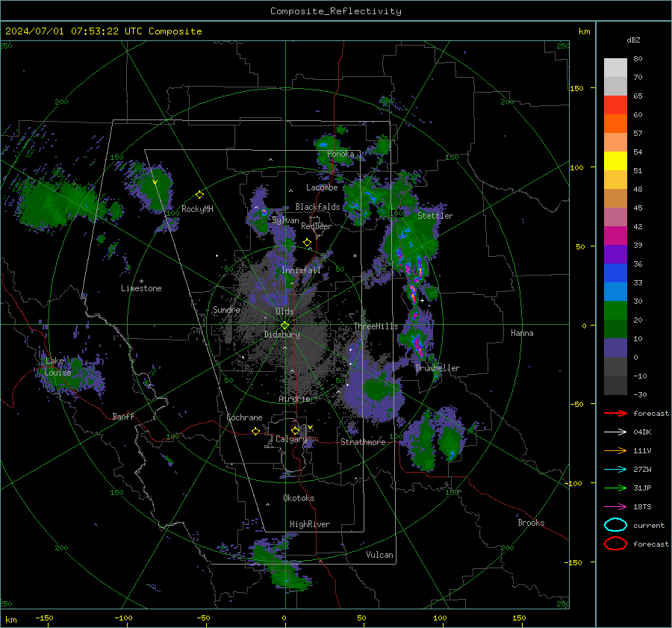Click the red forecast arrow legend icon

click(615, 413)
